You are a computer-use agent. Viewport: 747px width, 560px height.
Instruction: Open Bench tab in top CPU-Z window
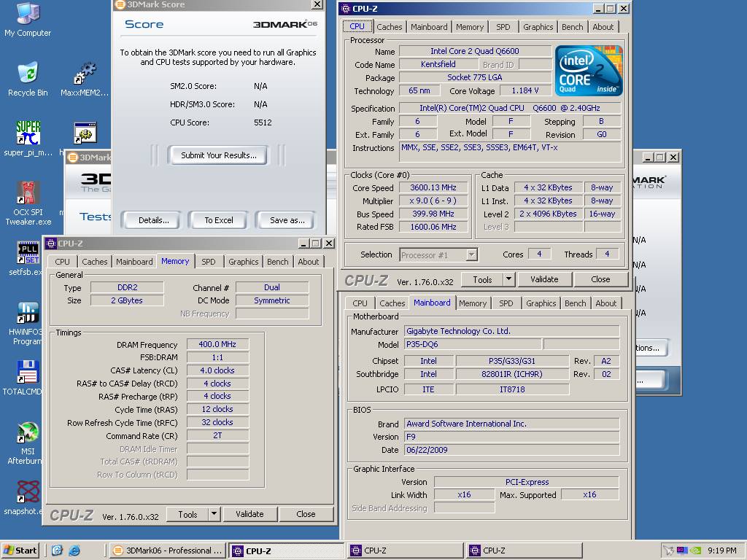tap(572, 27)
